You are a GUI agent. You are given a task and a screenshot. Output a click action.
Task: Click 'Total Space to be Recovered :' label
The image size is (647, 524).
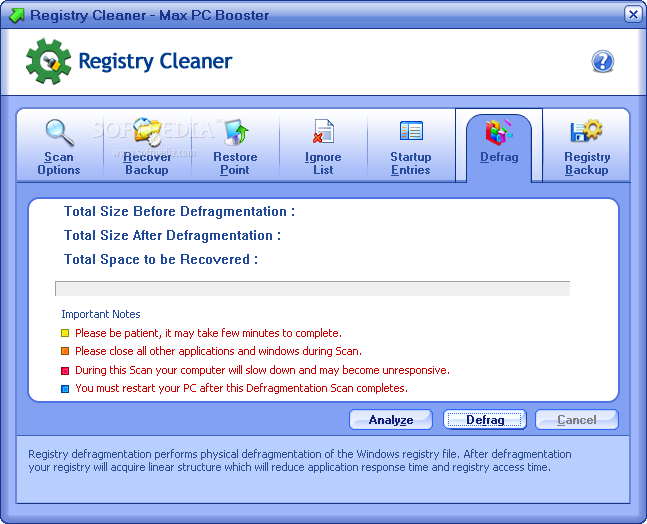[x=161, y=260]
